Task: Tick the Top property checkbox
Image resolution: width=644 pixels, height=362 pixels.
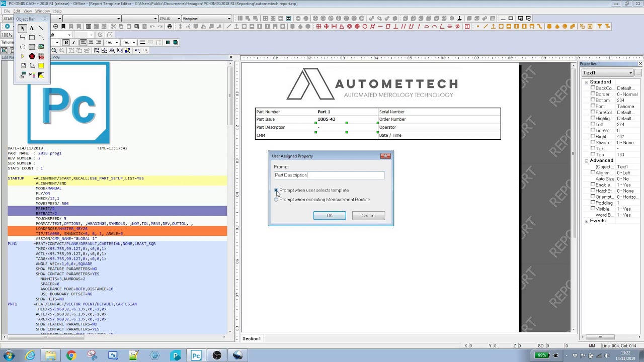Action: pyautogui.click(x=593, y=154)
